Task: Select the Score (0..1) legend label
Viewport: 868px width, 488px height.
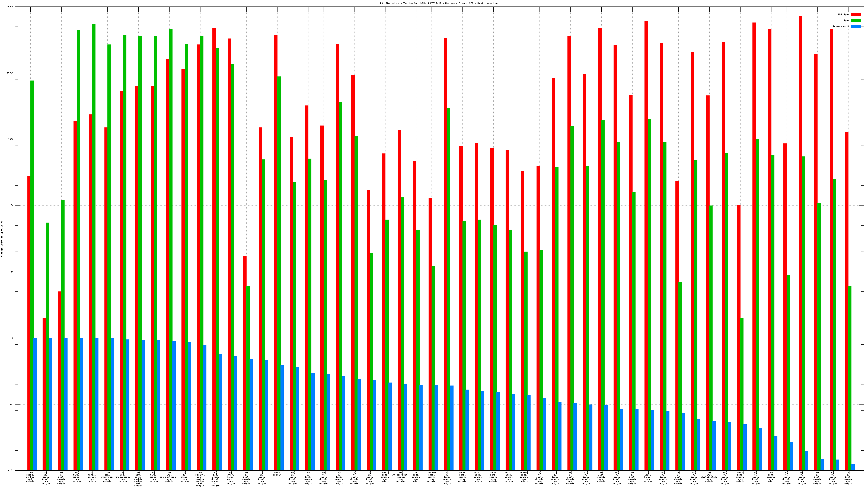Action: tap(841, 26)
